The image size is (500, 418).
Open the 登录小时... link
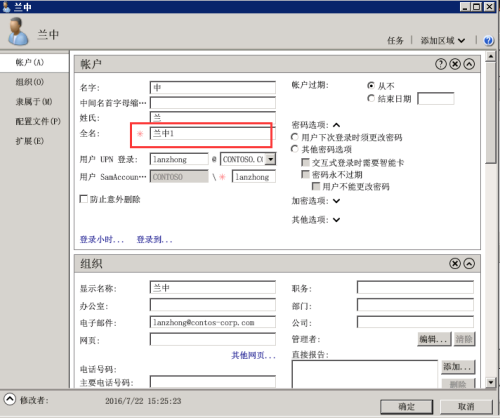click(102, 239)
